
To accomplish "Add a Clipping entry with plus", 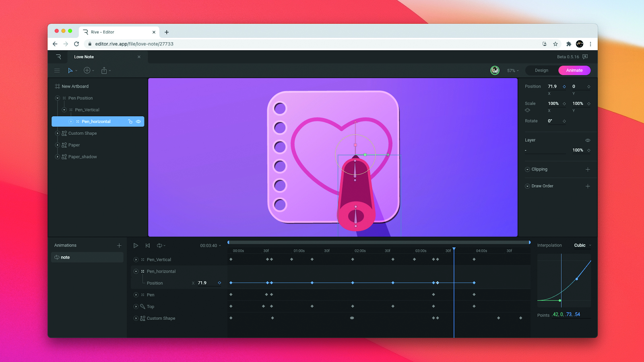I will pyautogui.click(x=588, y=169).
